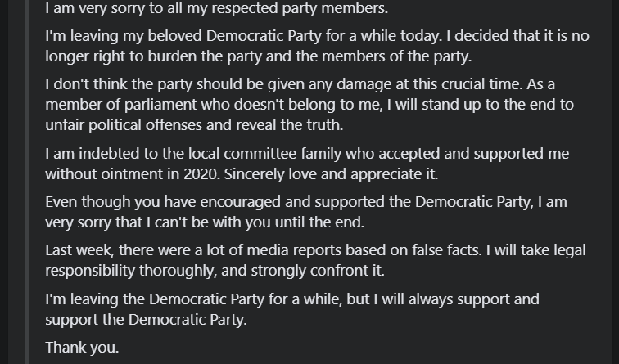
Task: Click the paragraph beginning "I'm leaving my beloved"
Action: 317,46
